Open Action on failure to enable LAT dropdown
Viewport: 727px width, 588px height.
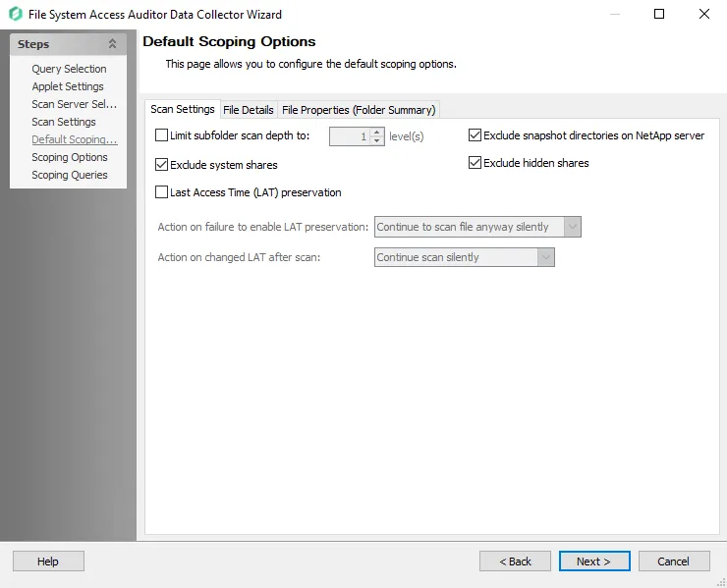point(477,227)
